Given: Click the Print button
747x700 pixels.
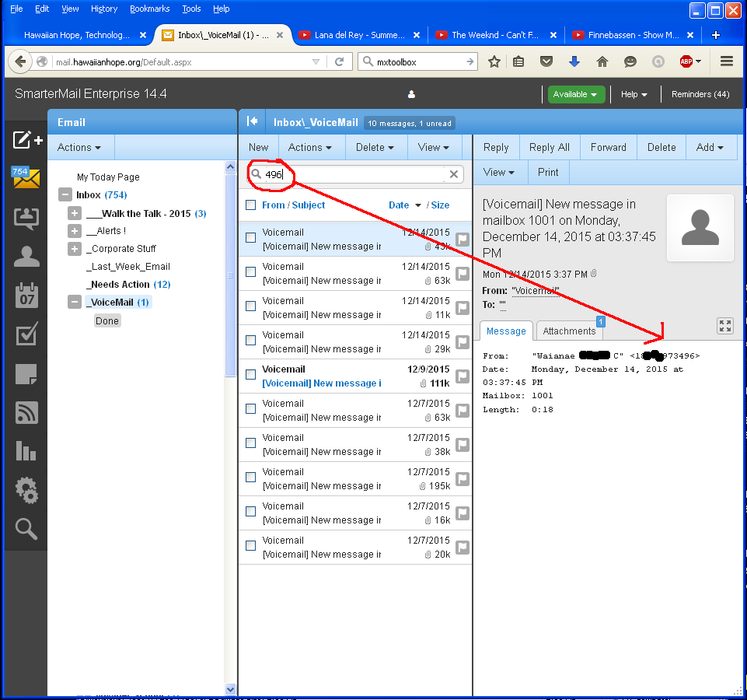Looking at the screenshot, I should tap(548, 172).
